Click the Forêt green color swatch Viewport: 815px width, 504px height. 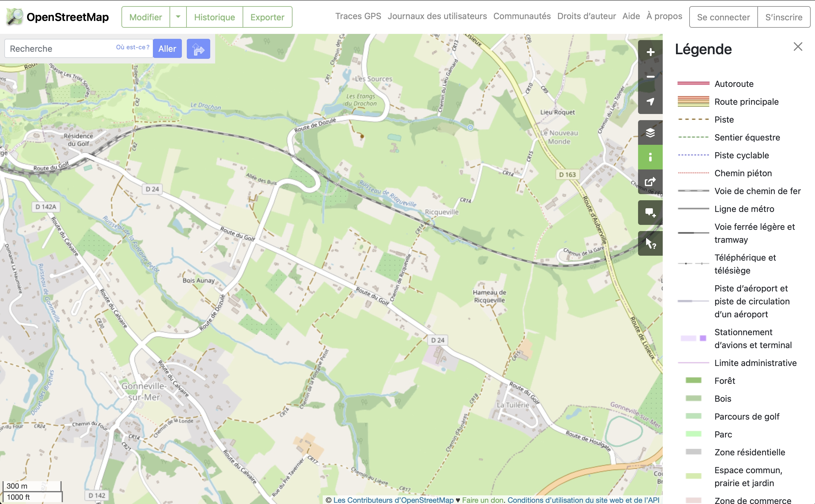pos(693,380)
